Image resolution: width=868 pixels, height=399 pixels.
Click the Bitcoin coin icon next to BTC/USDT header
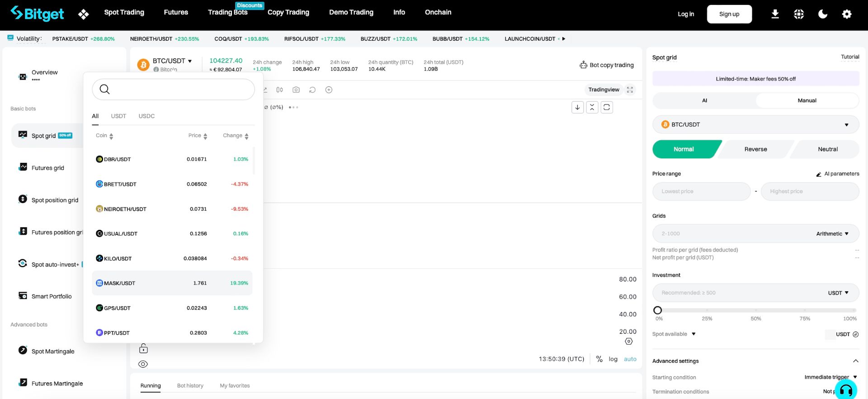point(143,65)
